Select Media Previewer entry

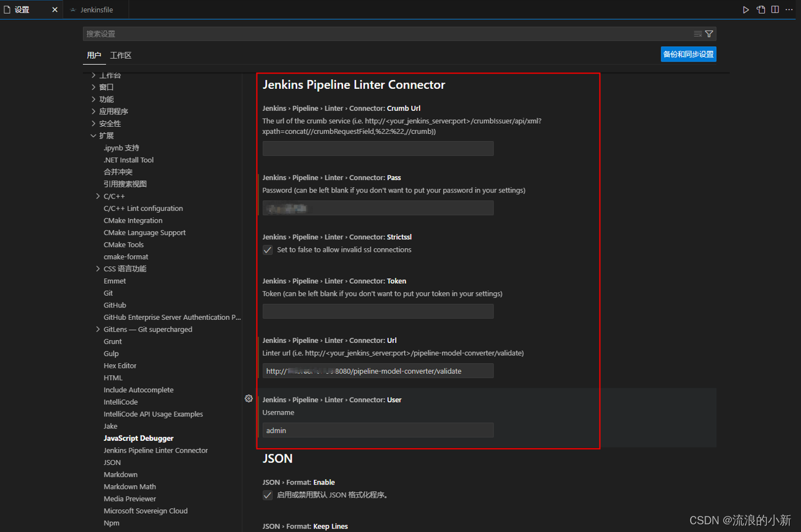click(130, 499)
